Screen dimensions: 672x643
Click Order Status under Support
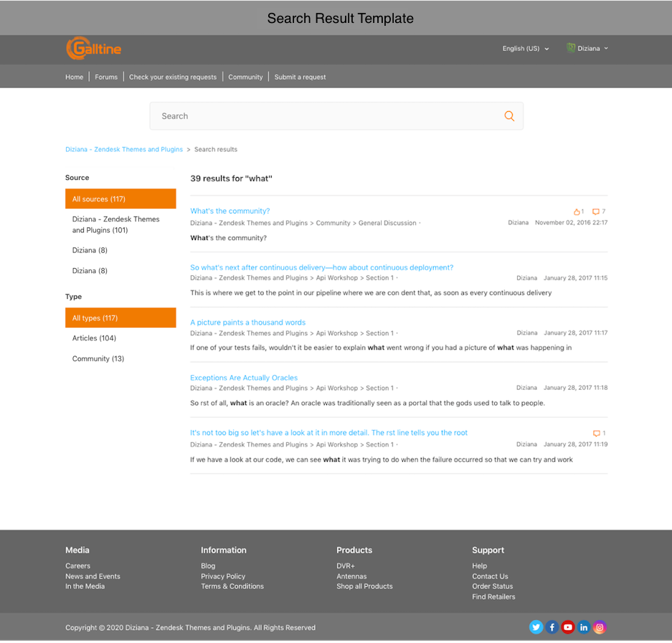coord(493,586)
